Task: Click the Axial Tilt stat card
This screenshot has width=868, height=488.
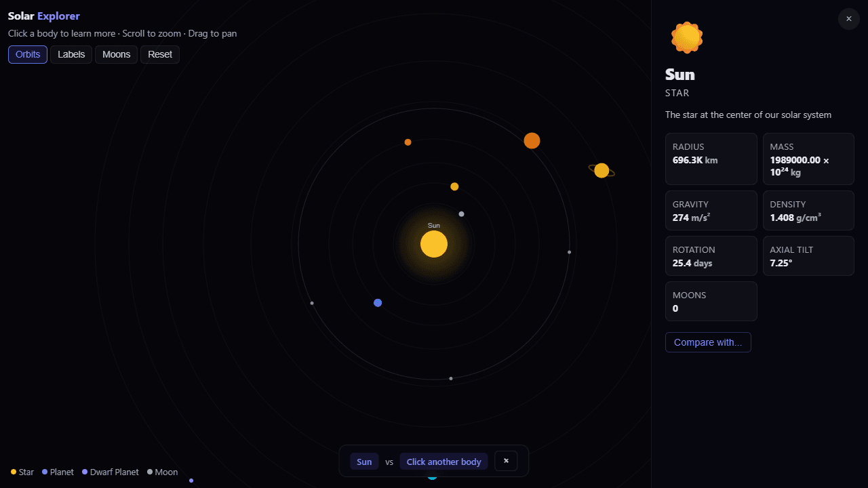Action: 808,256
